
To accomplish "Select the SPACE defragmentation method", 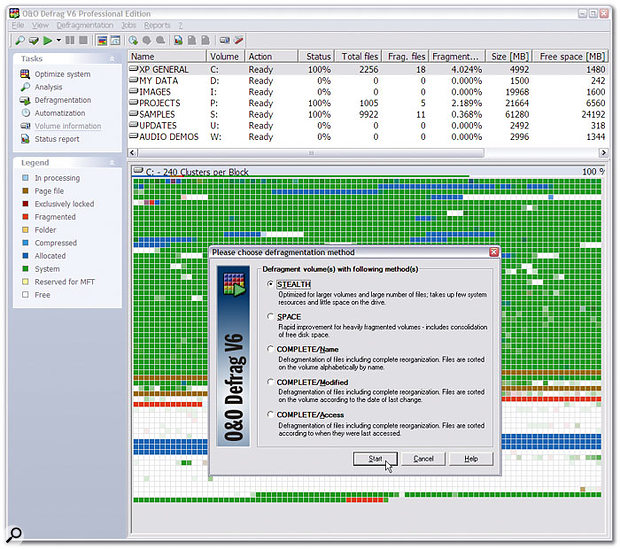I will pos(270,316).
